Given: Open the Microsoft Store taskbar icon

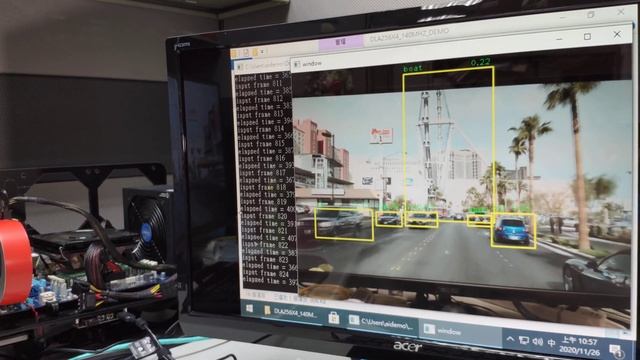Looking at the screenshot, I should pyautogui.click(x=333, y=317).
